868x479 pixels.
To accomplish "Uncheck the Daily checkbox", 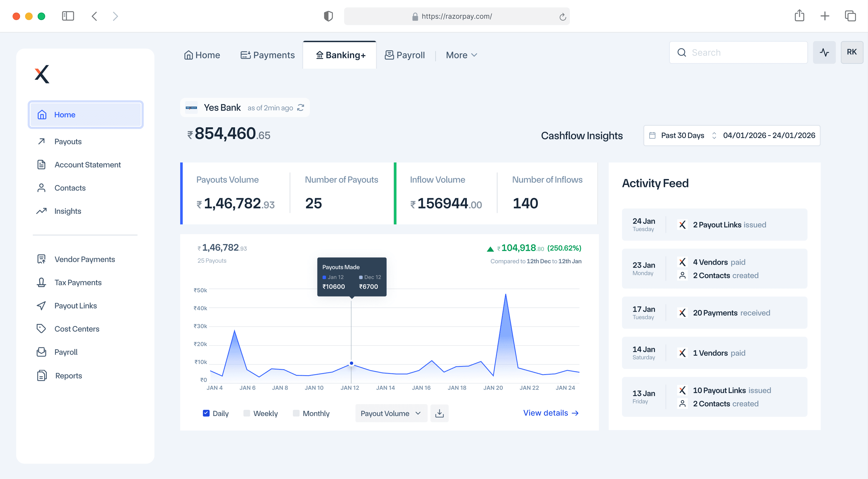I will 206,413.
